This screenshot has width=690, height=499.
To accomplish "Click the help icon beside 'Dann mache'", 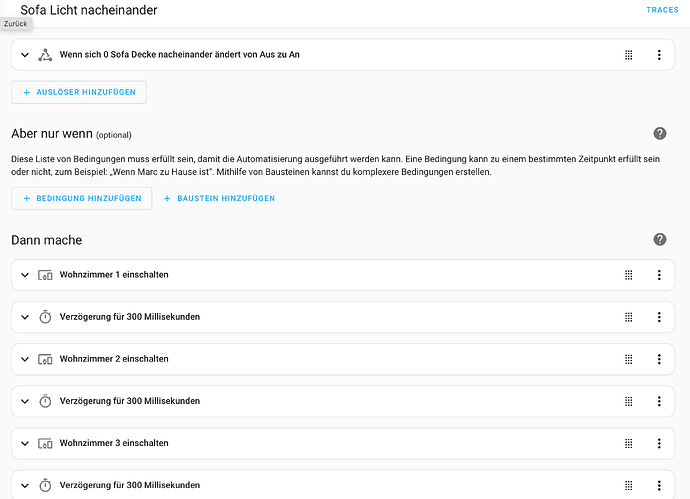I will 659,240.
